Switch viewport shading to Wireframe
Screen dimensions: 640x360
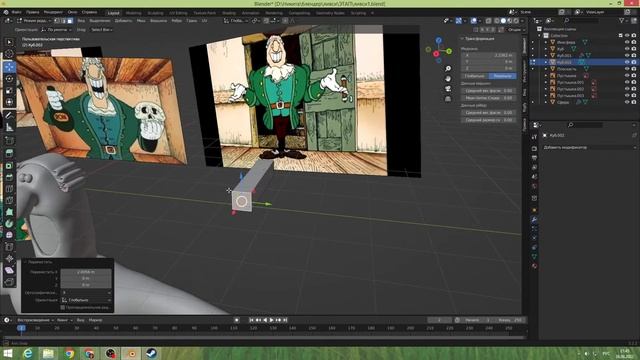click(x=496, y=20)
